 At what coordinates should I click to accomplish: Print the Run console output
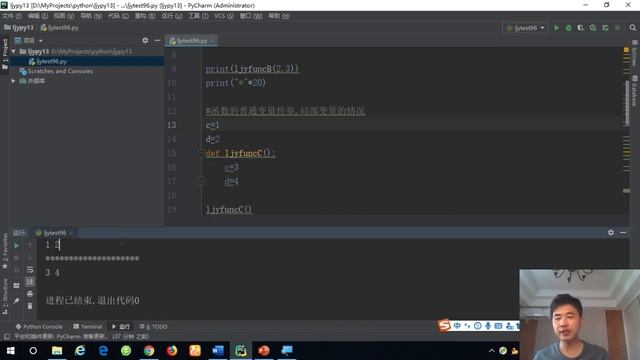(30, 294)
